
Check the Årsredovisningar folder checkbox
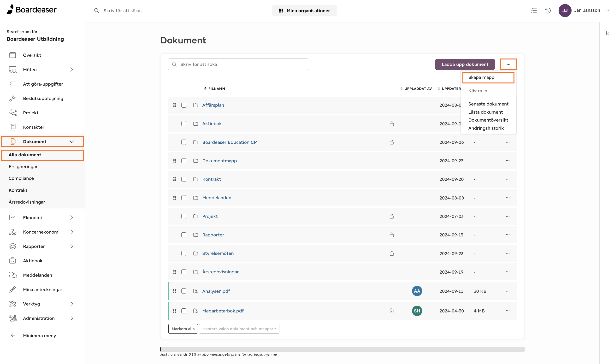[184, 272]
